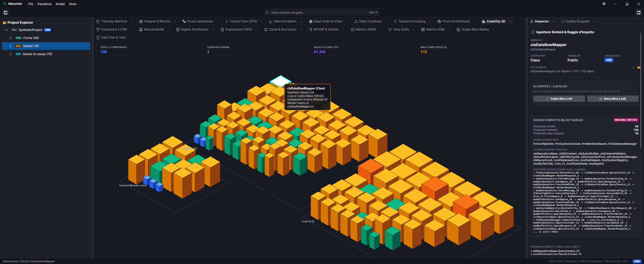Click the Standard Modules (.bas) district label
The image size is (644, 264).
pos(132,185)
